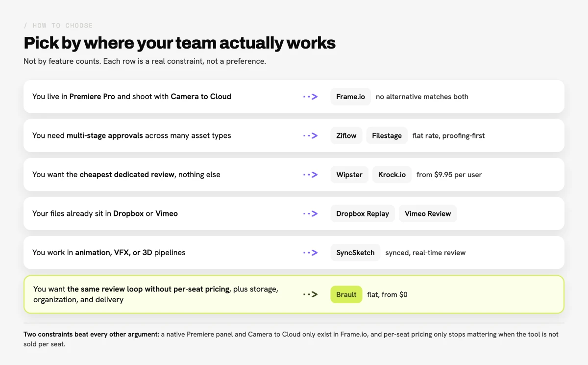
Task: Click the SyncSketch tag
Action: click(x=355, y=253)
